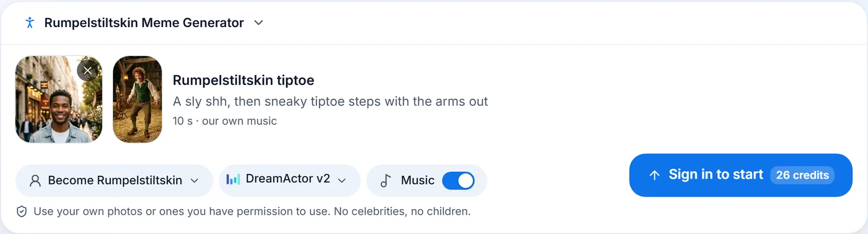Click the person icon in Become Rumpelstiltskin

36,180
